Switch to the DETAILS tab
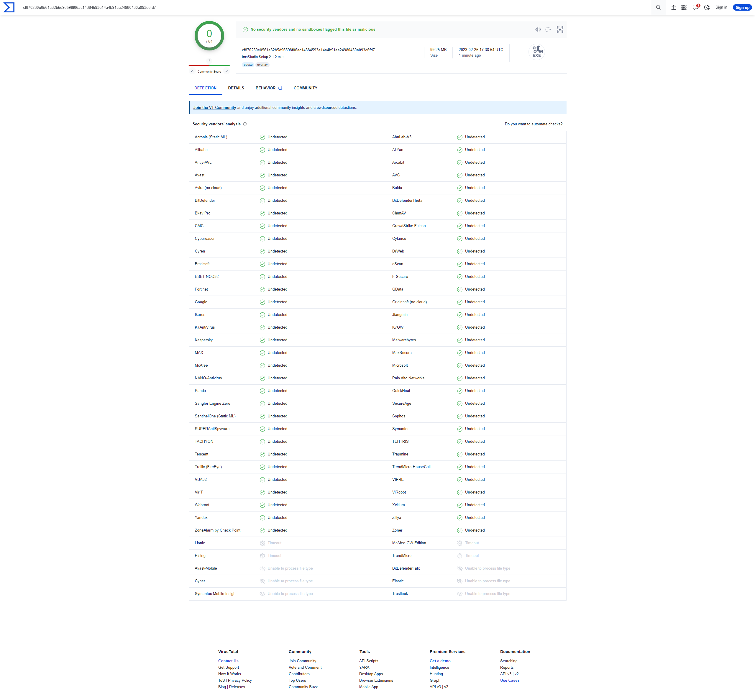 point(236,88)
